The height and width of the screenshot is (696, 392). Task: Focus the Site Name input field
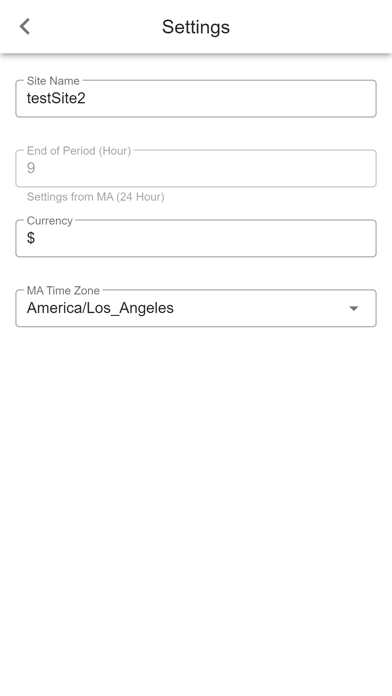[x=196, y=99]
